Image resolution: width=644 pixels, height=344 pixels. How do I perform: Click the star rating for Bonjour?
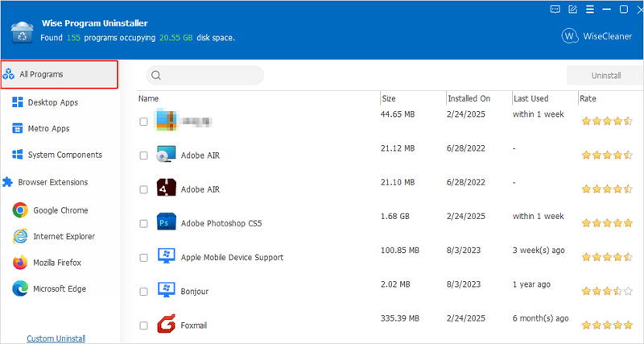[607, 292]
